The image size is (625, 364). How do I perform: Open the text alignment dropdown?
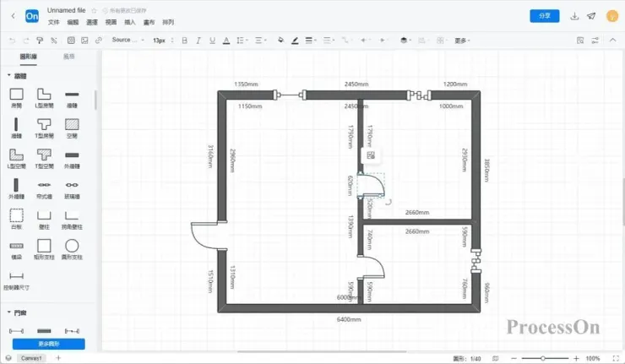tap(260, 41)
